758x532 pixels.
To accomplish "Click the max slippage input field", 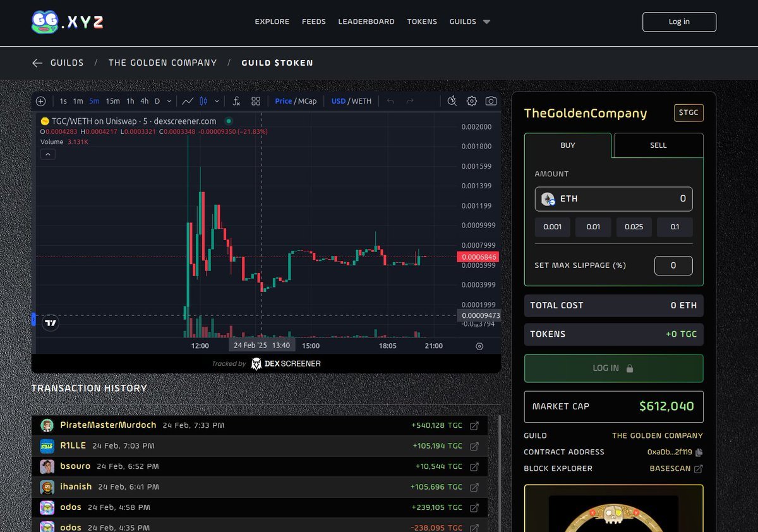I will pos(673,265).
